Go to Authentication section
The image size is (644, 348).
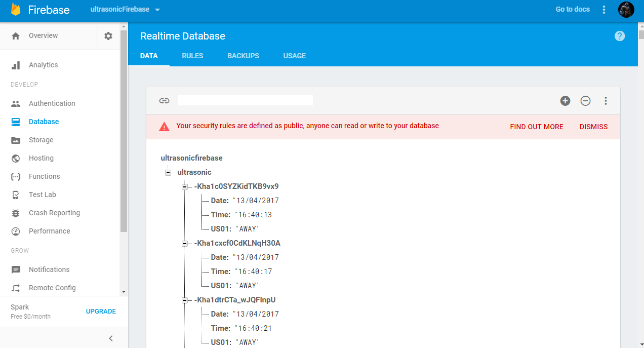pyautogui.click(x=52, y=103)
